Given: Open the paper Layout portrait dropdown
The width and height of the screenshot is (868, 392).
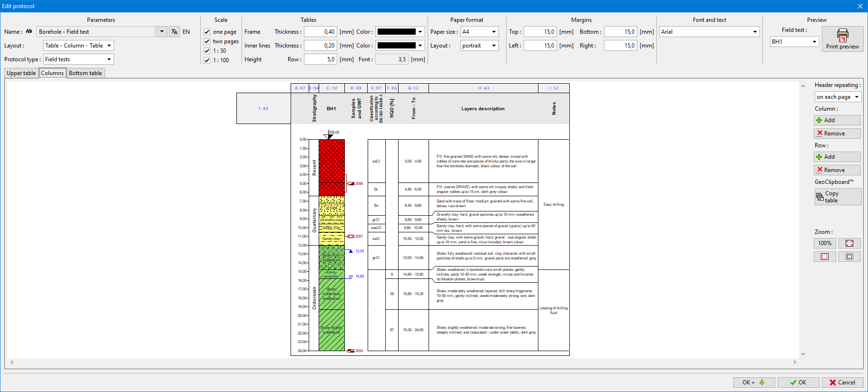Looking at the screenshot, I should pos(479,46).
